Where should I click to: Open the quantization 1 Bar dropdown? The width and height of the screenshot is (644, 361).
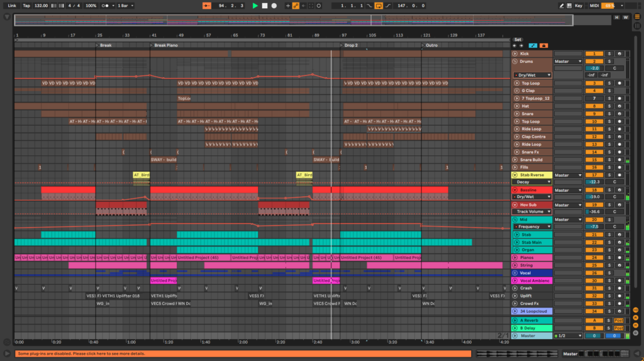125,6
